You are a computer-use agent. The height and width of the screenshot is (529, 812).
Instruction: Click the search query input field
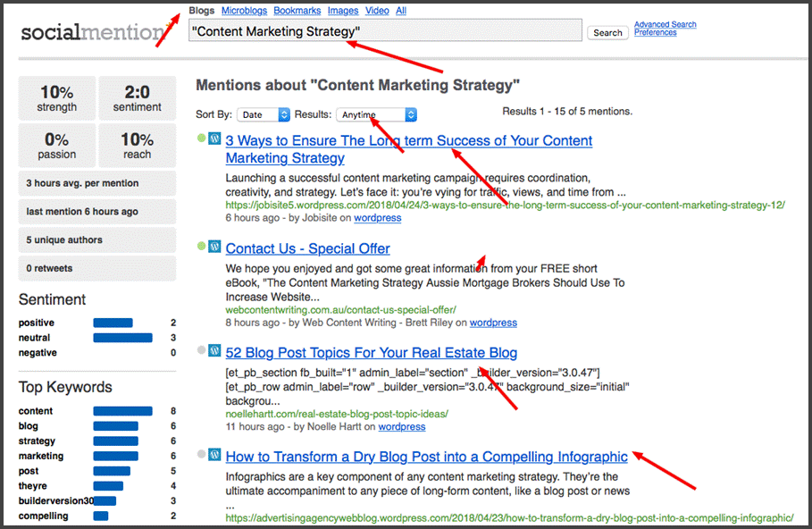(384, 31)
